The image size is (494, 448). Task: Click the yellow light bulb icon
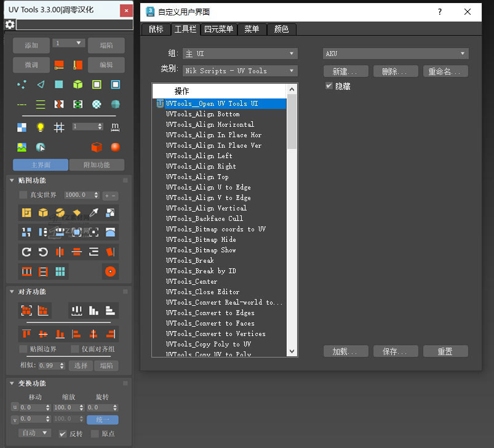[41, 127]
